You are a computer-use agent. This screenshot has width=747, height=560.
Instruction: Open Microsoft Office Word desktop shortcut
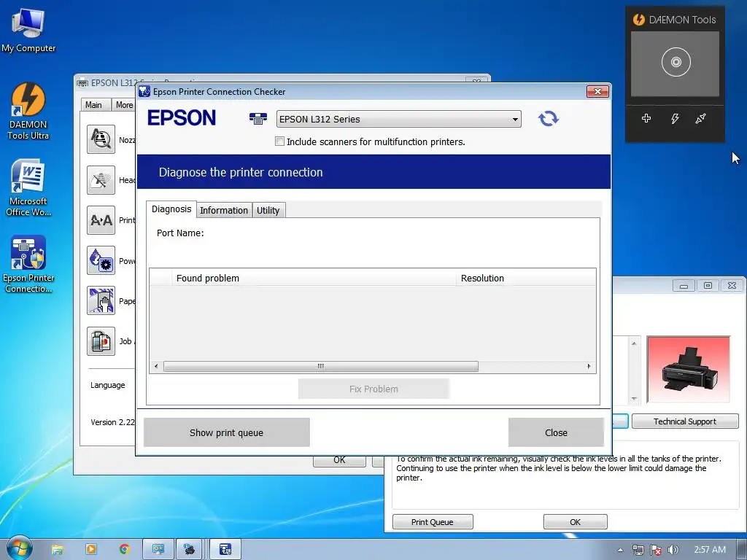[28, 187]
